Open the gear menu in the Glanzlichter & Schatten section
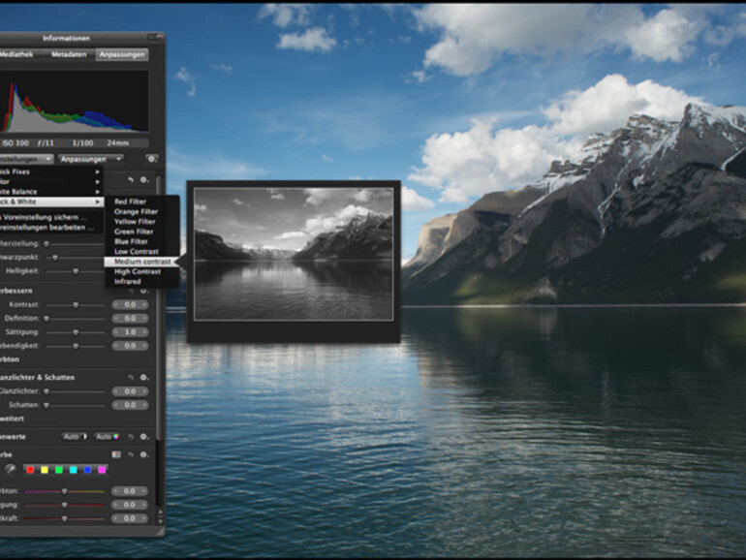Screen dimensions: 746x560 pos(144,377)
